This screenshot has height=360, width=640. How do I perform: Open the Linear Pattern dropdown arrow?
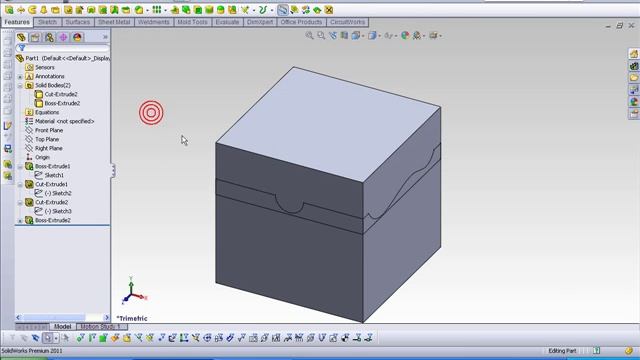pos(165,10)
